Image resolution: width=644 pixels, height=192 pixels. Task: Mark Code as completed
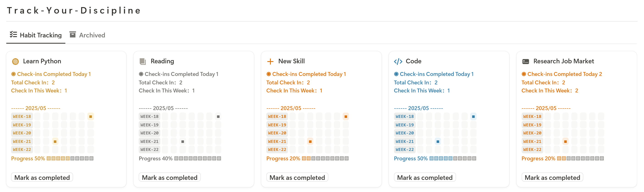(425, 177)
